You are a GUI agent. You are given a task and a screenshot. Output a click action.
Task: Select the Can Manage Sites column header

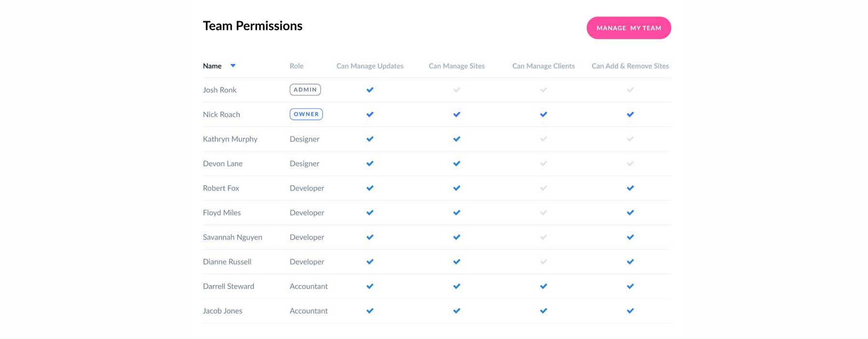click(456, 66)
